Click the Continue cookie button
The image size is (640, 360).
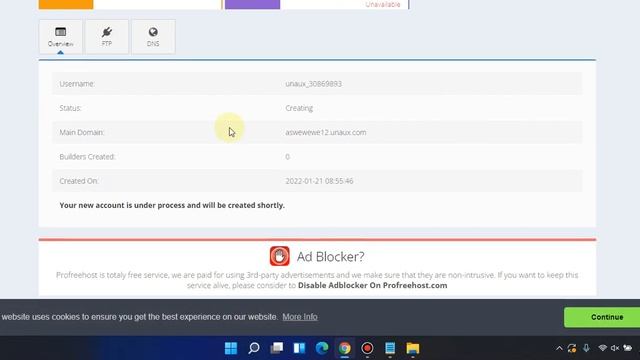[x=602, y=317]
